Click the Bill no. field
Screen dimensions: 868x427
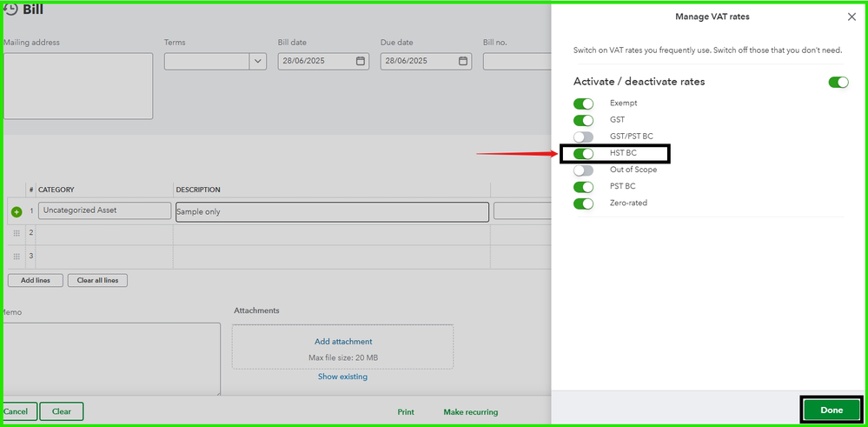click(x=516, y=62)
